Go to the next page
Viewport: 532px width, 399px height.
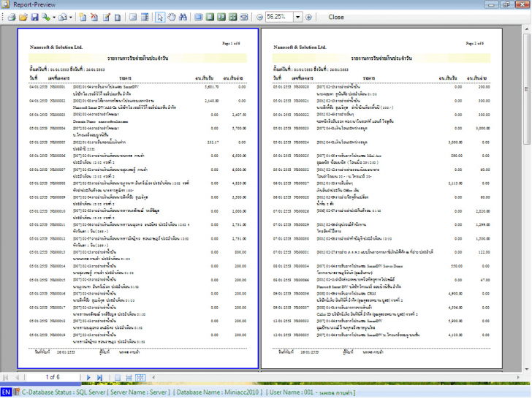[88, 377]
